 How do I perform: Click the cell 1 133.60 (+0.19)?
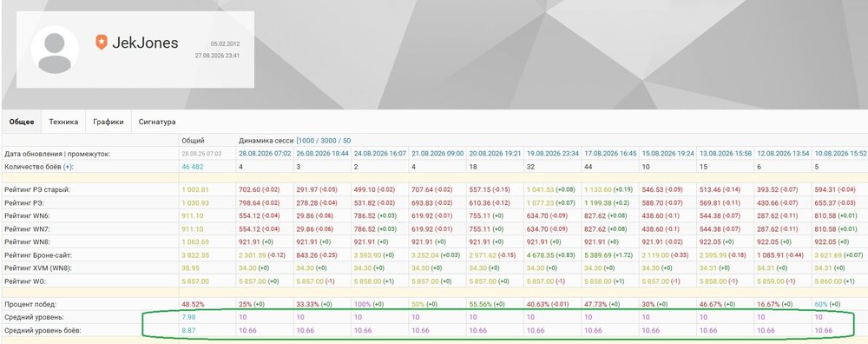(609, 190)
